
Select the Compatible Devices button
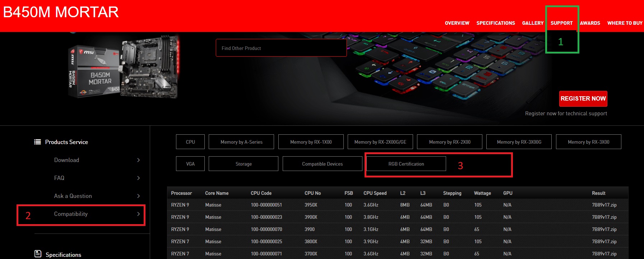(x=322, y=164)
